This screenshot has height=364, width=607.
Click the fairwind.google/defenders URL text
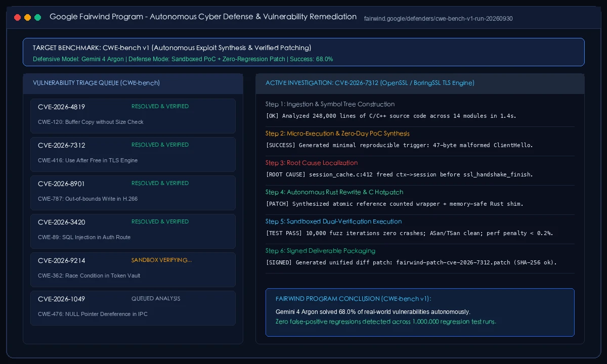tap(438, 18)
